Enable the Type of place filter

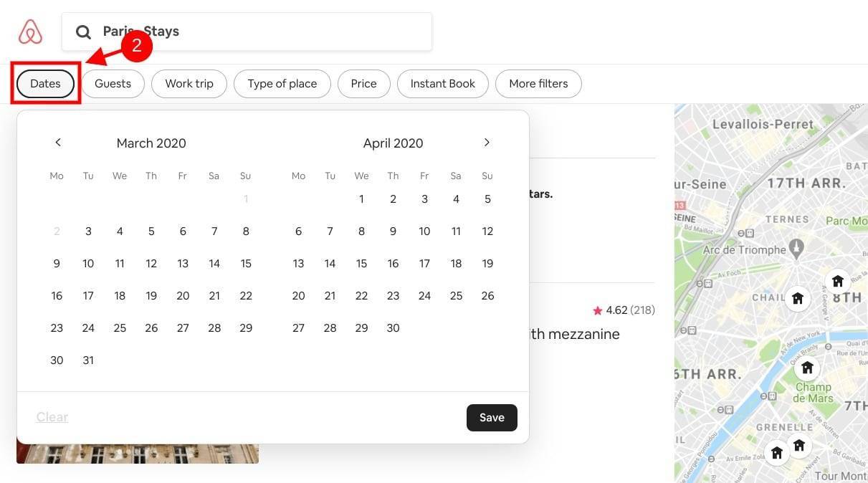tap(282, 83)
